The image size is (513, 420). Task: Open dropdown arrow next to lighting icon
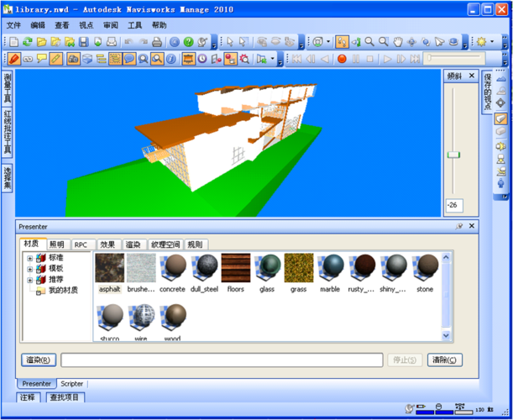point(492,41)
